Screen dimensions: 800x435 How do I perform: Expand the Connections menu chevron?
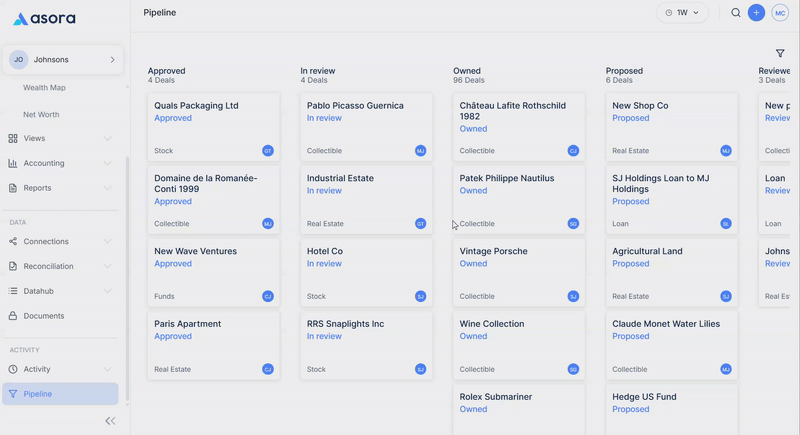[107, 241]
